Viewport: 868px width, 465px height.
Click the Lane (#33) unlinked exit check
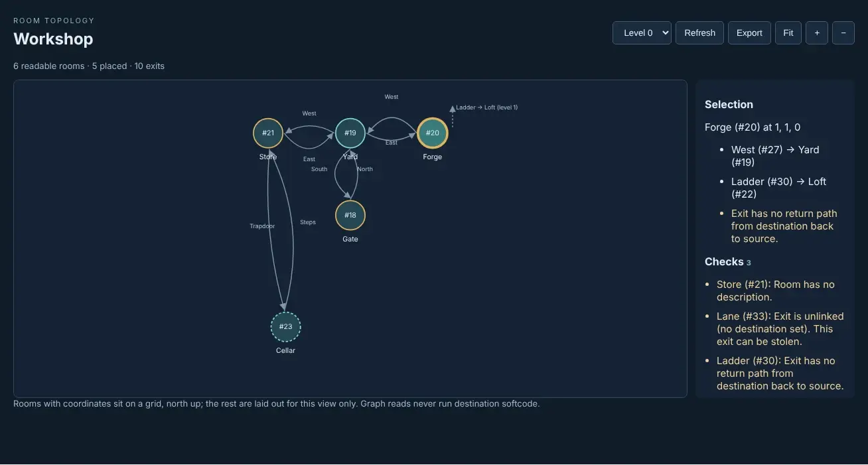coord(780,329)
